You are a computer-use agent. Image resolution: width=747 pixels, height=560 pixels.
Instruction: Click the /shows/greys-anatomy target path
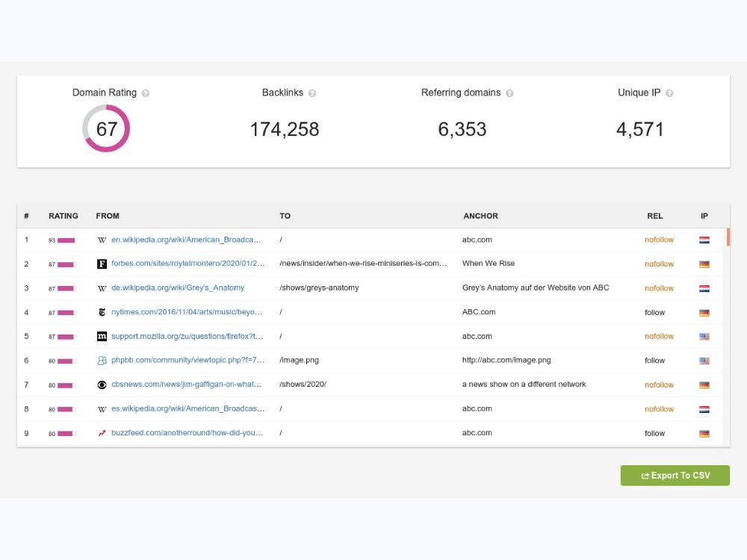319,287
